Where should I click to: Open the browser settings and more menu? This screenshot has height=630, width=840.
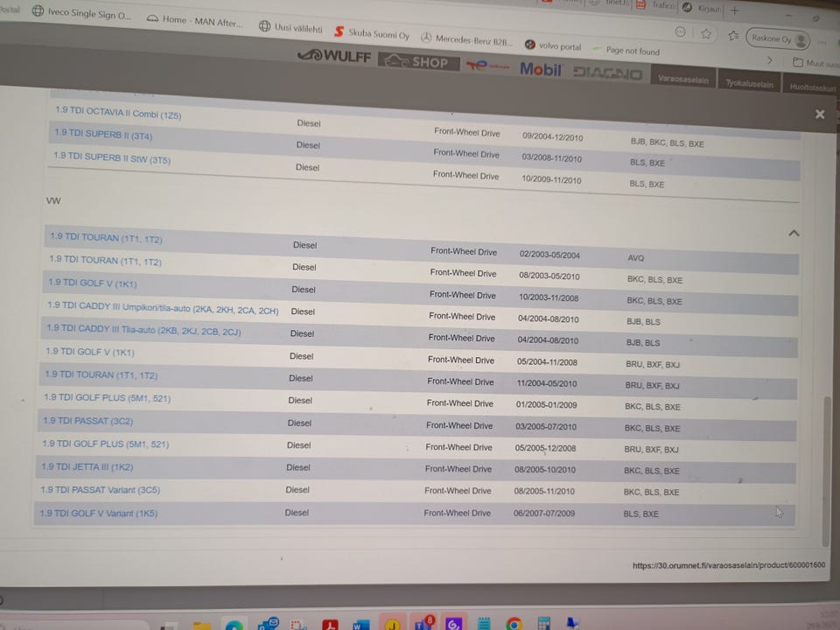coord(822,42)
